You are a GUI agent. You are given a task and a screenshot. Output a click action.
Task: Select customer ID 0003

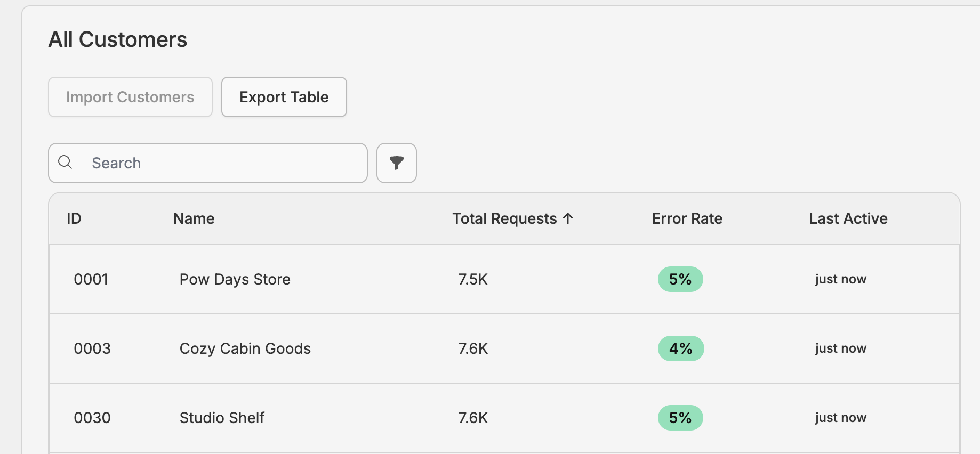point(92,348)
